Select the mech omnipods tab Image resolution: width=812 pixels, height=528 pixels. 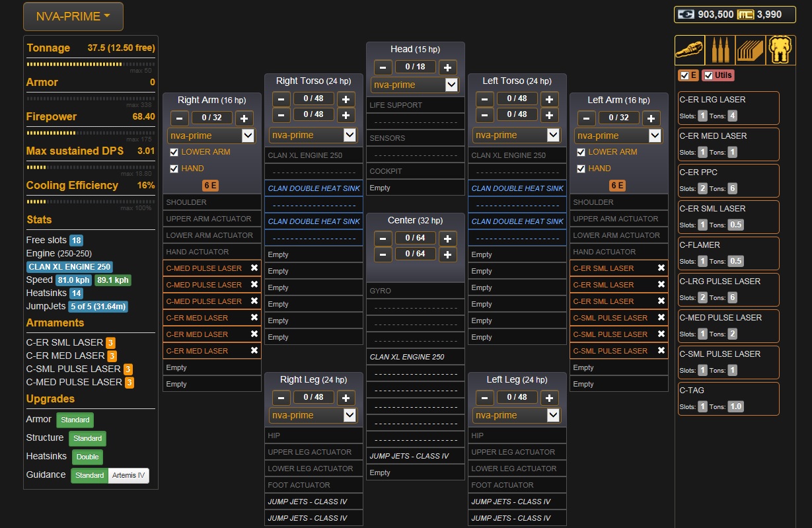[780, 50]
